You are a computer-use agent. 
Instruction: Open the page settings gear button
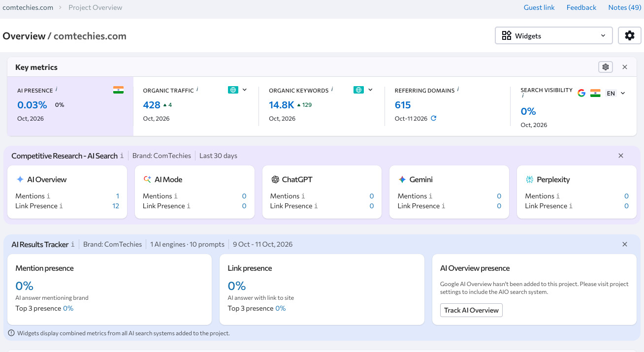click(629, 35)
